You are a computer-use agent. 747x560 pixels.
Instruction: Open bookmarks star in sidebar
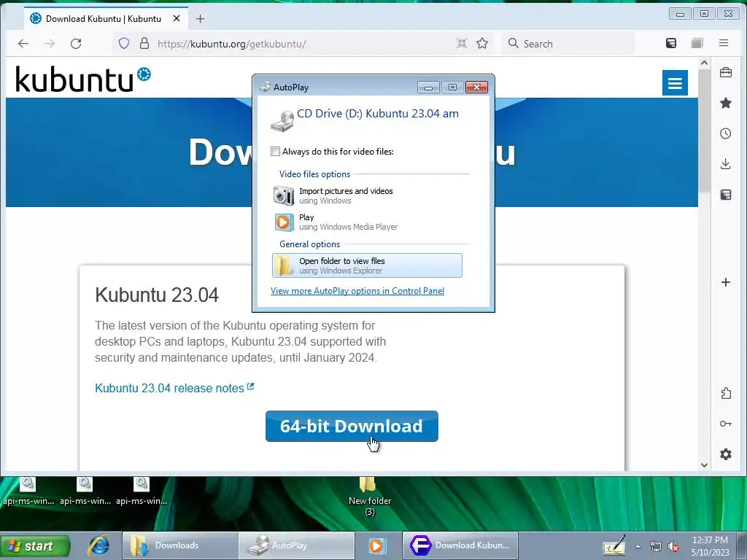tap(726, 103)
